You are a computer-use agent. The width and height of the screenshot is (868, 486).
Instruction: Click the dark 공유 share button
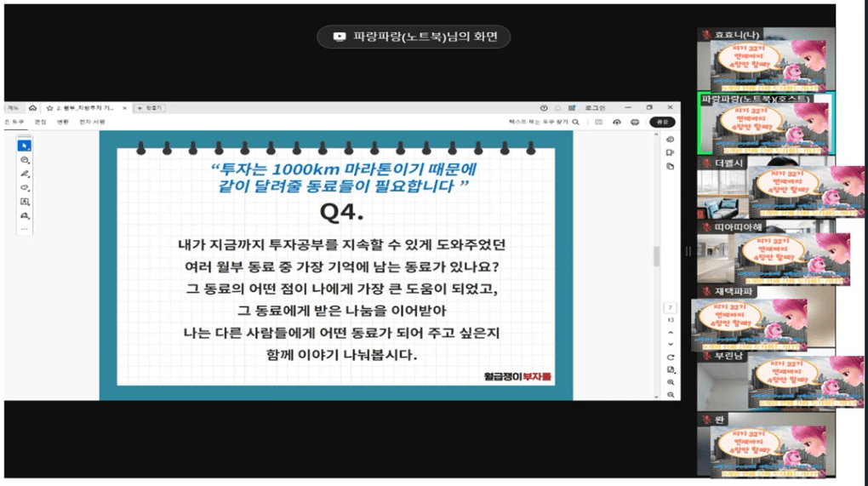click(x=662, y=122)
